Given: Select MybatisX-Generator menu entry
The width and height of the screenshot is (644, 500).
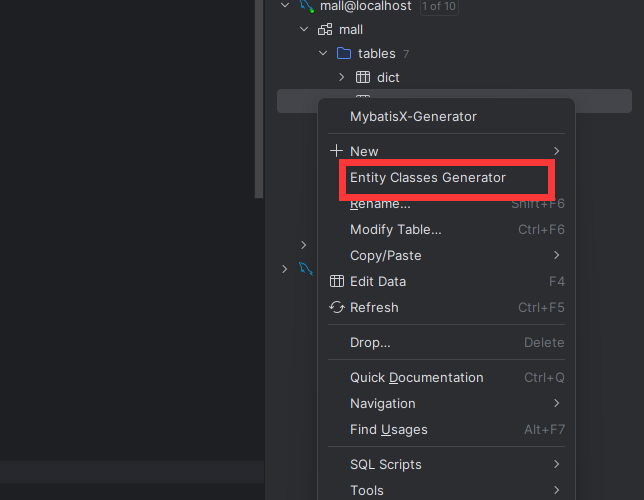Looking at the screenshot, I should click(x=413, y=117).
